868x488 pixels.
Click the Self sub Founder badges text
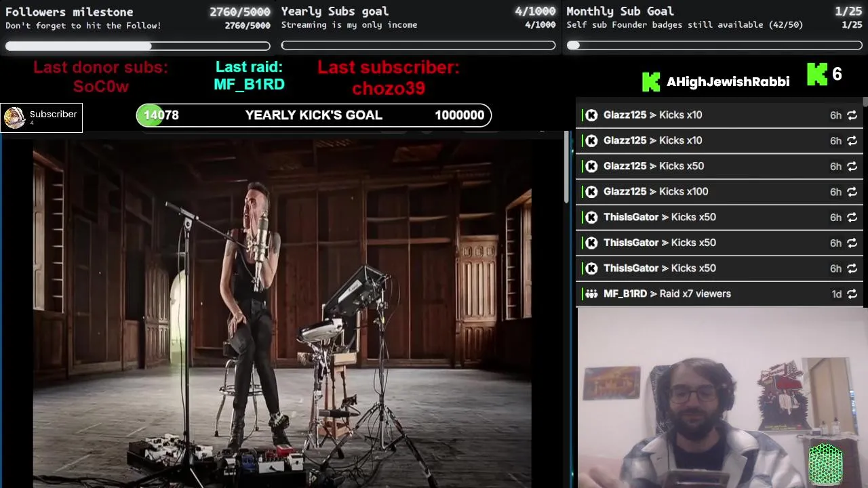pos(685,25)
